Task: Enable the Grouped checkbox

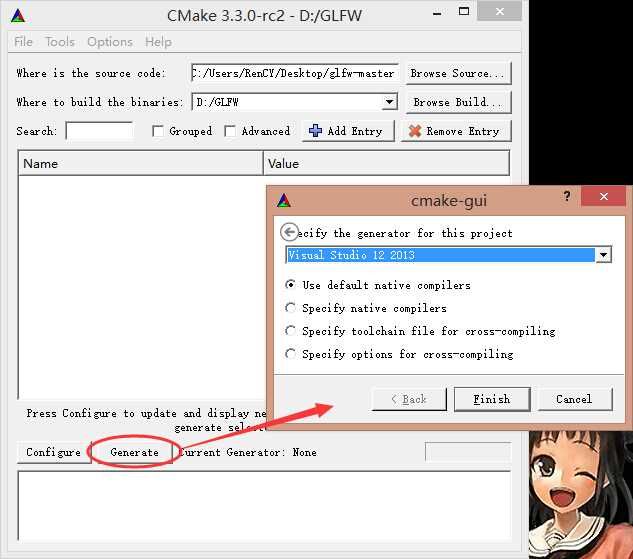Action: [x=158, y=131]
